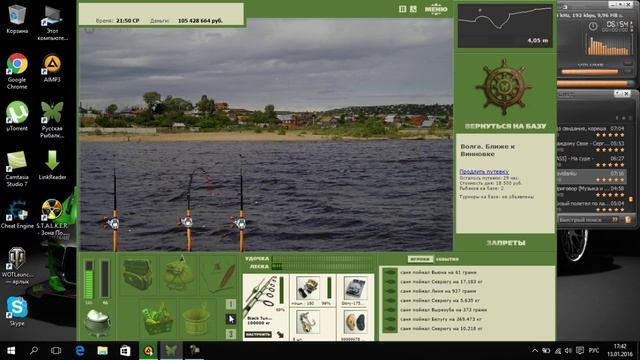Click the Удочка rod load bar

click(x=322, y=259)
